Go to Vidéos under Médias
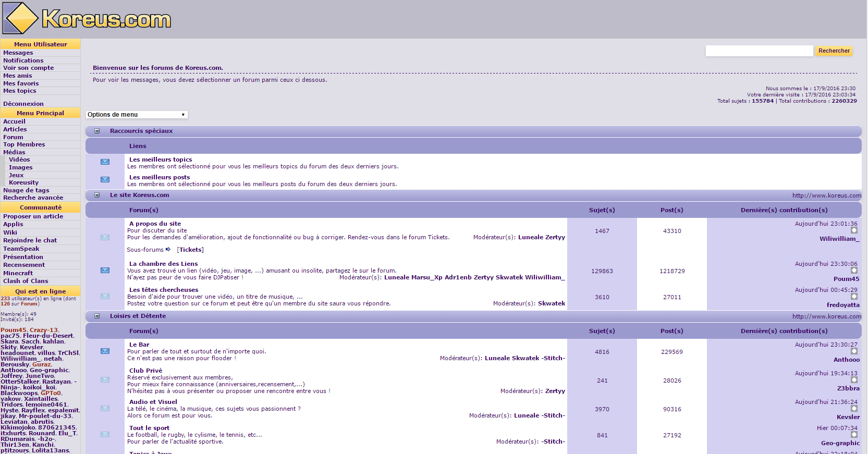The width and height of the screenshot is (868, 454). [x=19, y=159]
